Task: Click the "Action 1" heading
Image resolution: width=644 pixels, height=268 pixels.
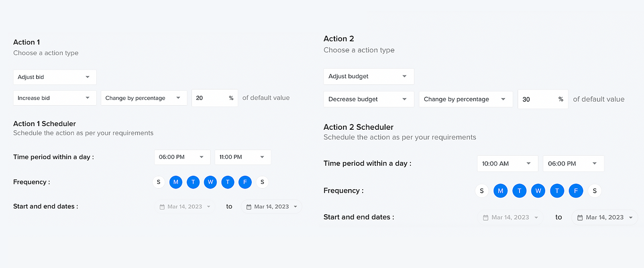Action: coord(26,42)
